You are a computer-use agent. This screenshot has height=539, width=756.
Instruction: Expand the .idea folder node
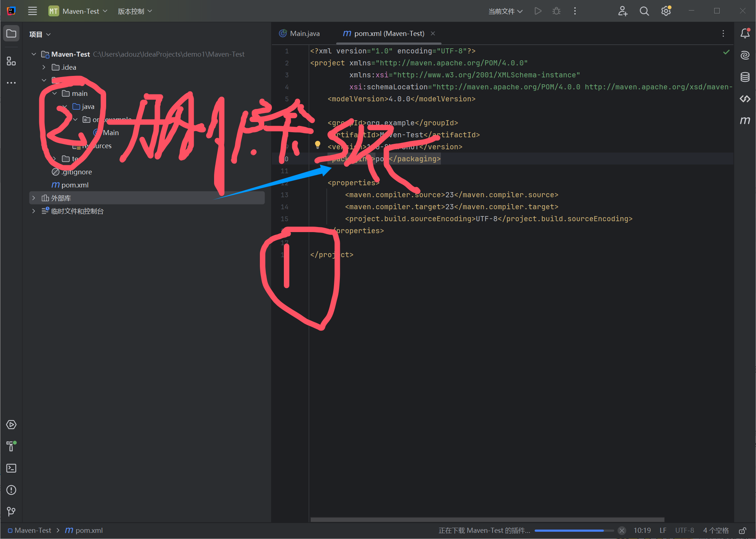pos(44,67)
